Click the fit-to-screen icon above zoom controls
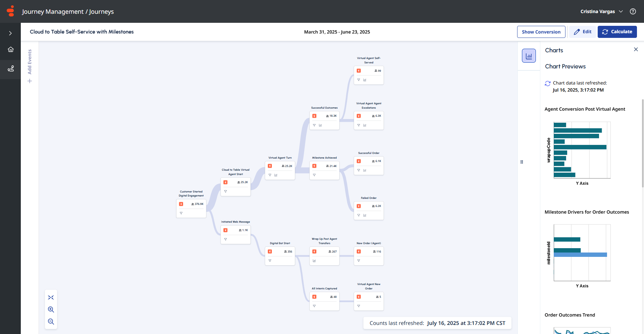 pyautogui.click(x=51, y=297)
